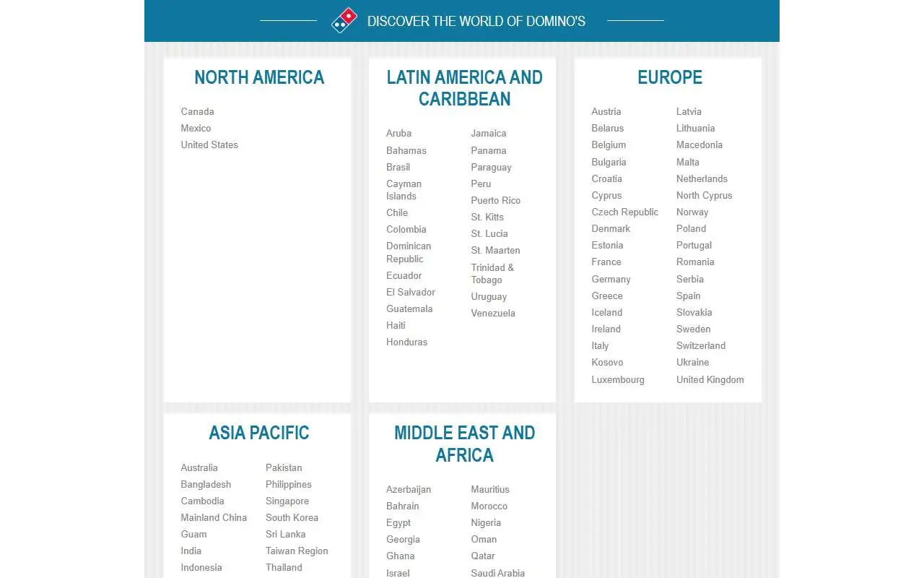Click the Nigeria link

click(x=486, y=522)
